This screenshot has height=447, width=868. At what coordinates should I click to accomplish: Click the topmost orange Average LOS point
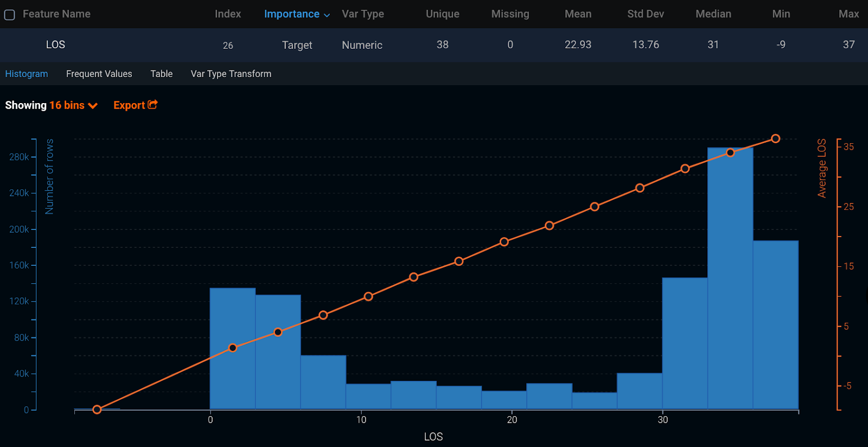click(x=776, y=139)
